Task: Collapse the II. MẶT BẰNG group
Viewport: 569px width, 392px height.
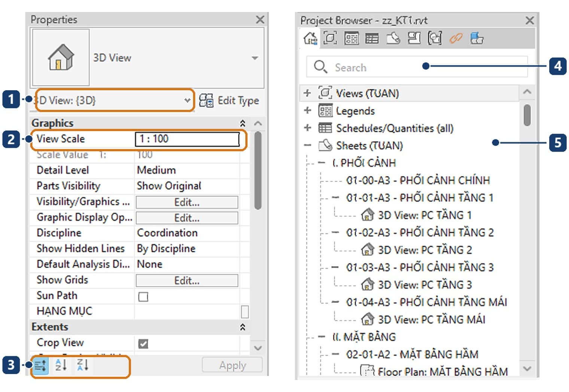Action: pos(322,337)
